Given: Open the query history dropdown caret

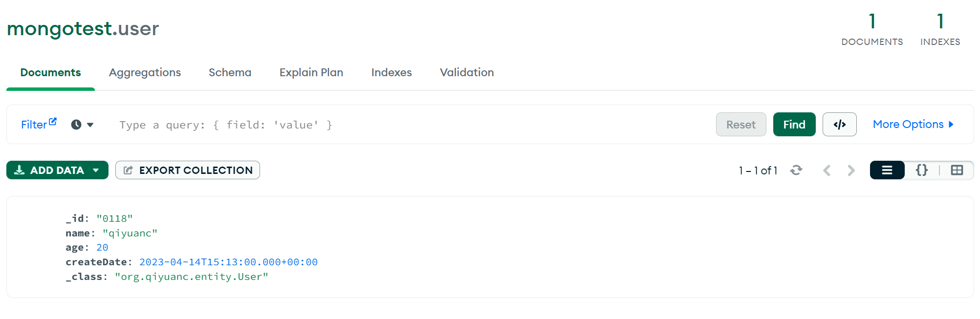Looking at the screenshot, I should pos(90,125).
